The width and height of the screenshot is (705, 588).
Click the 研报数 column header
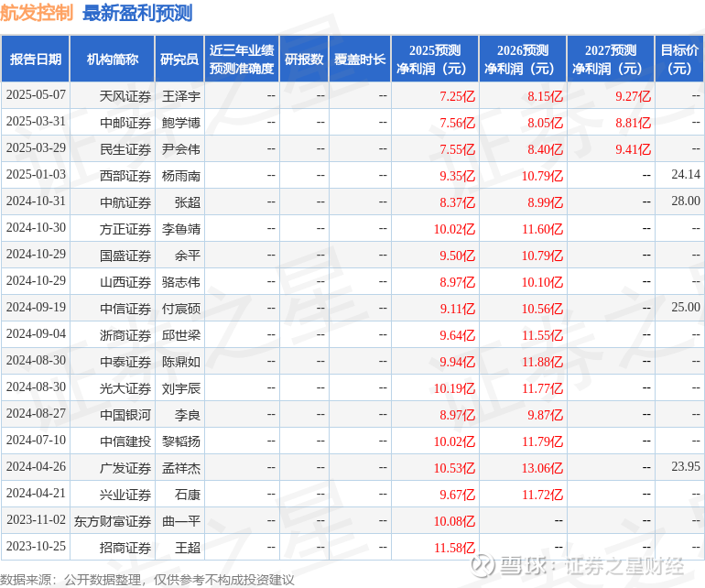[304, 59]
